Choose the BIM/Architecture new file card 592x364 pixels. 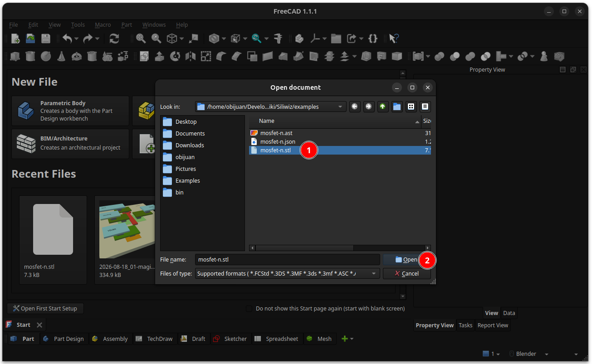point(70,144)
